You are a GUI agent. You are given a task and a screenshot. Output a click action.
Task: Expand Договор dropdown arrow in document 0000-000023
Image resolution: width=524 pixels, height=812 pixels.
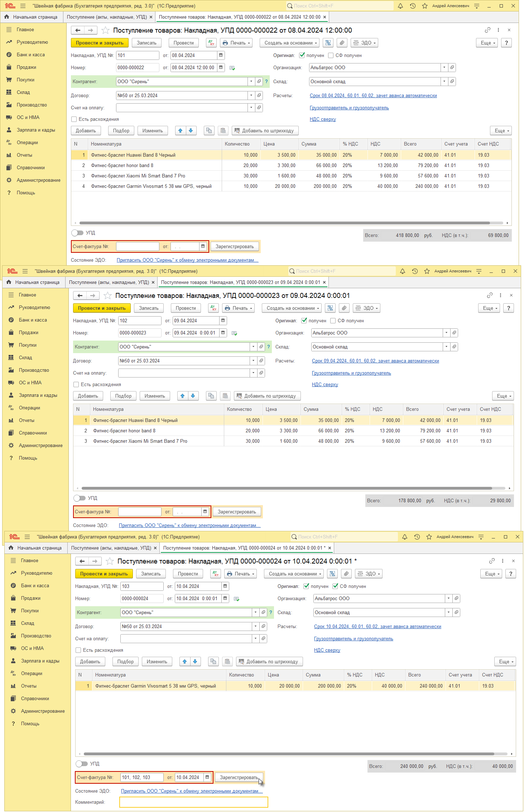coord(253,361)
